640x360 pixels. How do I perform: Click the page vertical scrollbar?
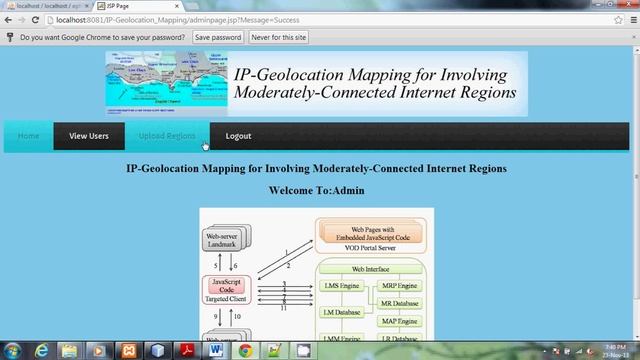tap(636, 176)
